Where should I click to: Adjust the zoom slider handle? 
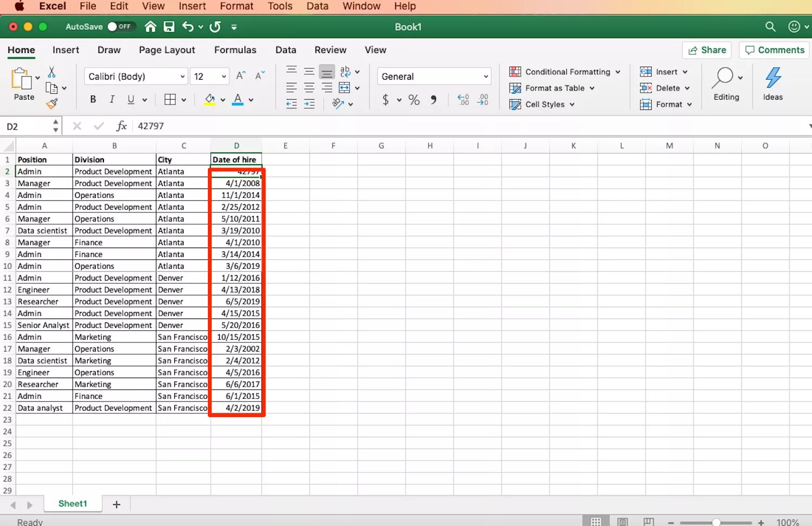[x=716, y=522]
